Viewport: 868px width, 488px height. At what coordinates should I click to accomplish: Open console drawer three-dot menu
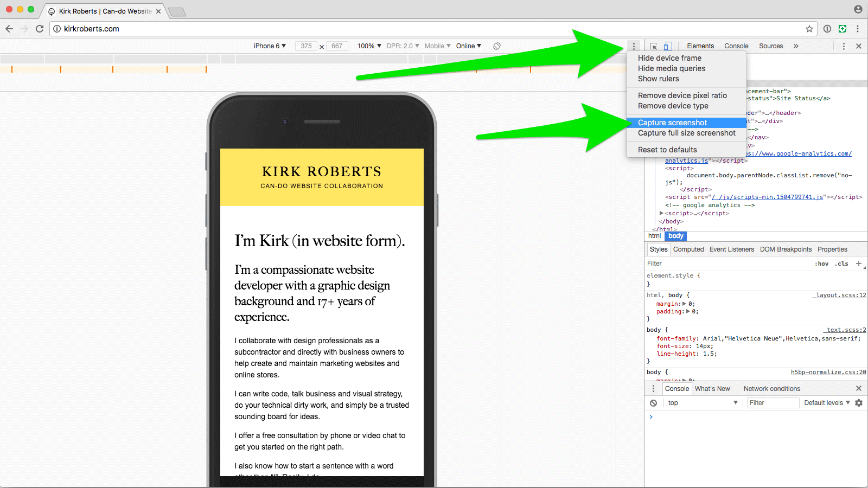point(653,389)
